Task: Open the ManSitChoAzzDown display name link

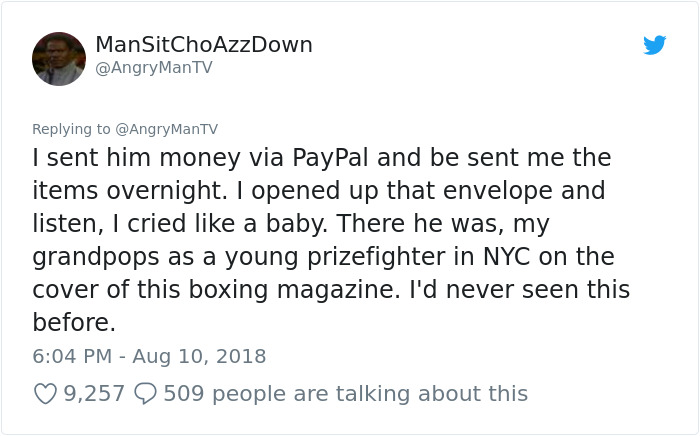Action: click(x=204, y=45)
